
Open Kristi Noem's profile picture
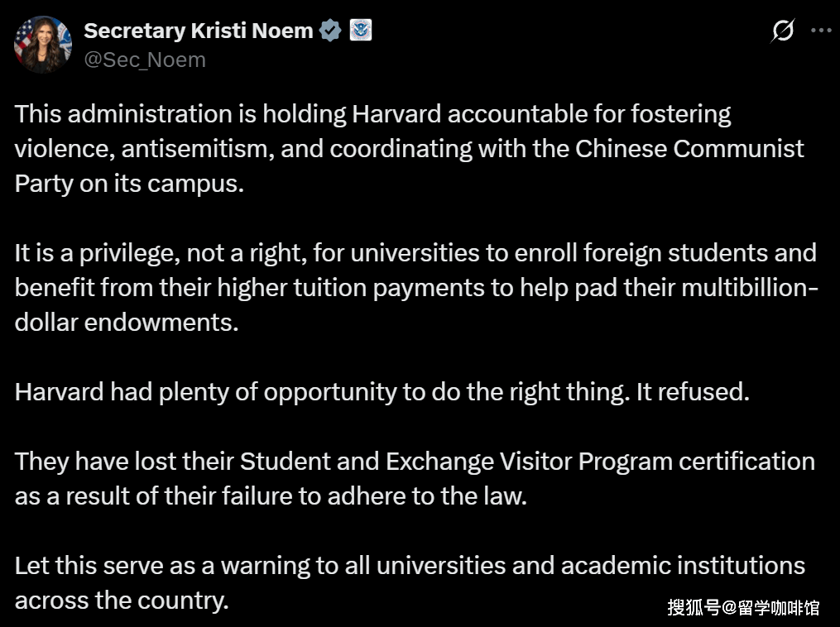43,45
